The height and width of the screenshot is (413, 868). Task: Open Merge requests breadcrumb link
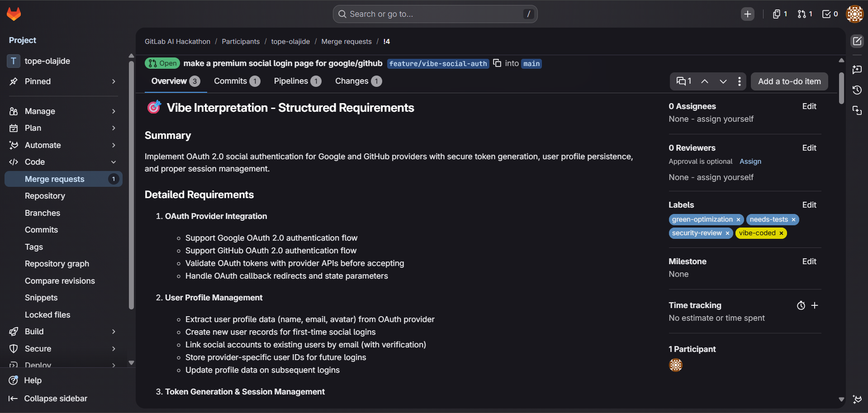[x=346, y=42]
